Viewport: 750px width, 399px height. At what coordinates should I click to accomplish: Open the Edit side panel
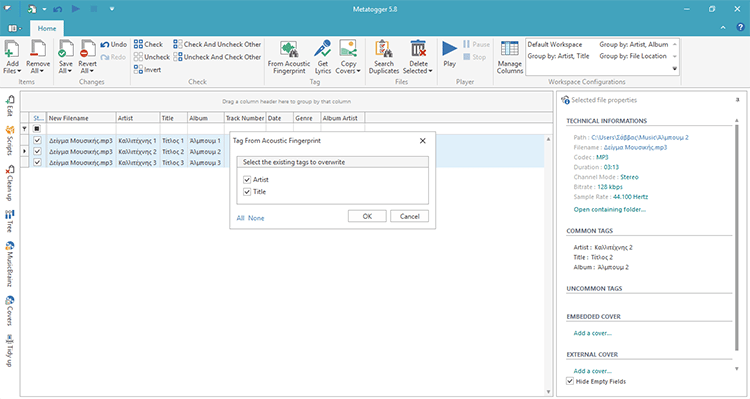[9, 106]
